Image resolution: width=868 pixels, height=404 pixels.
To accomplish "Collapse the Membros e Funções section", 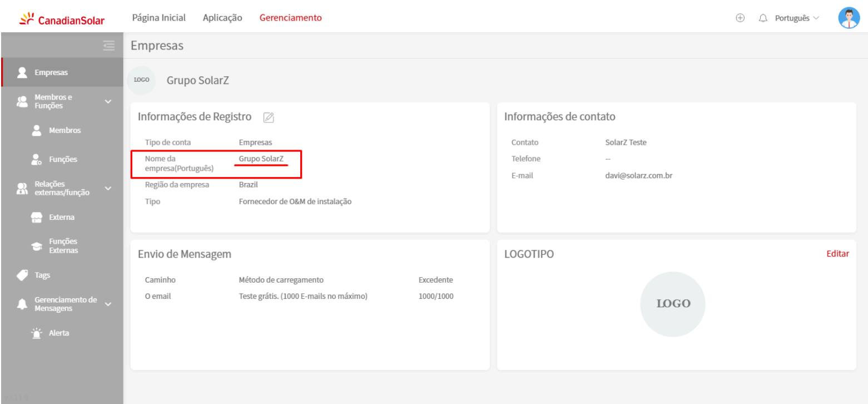I will pos(108,101).
